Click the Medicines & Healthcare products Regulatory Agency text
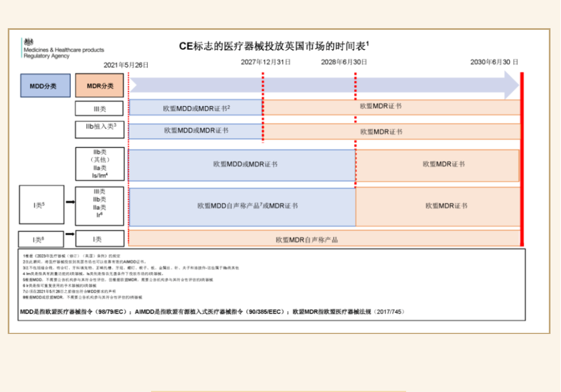The height and width of the screenshot is (392, 561). [63, 53]
